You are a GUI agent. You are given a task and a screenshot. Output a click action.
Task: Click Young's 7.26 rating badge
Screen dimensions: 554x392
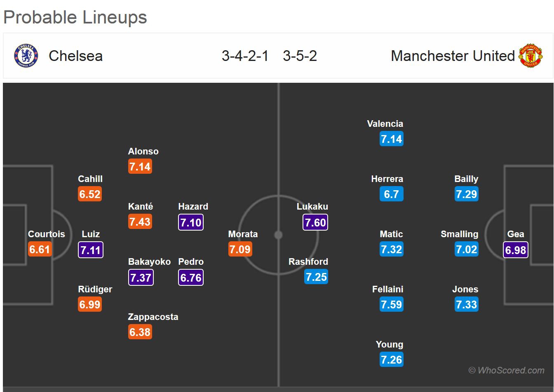[391, 360]
